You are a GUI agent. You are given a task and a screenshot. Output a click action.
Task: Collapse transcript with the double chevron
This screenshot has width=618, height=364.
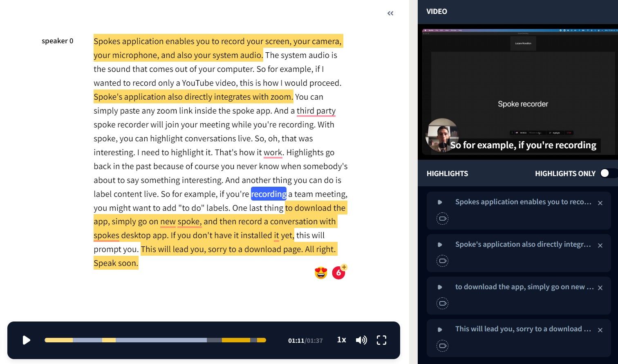[x=390, y=13]
